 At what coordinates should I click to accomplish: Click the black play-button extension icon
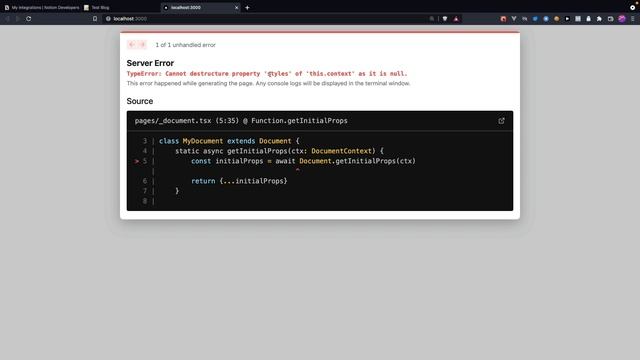pos(567,19)
